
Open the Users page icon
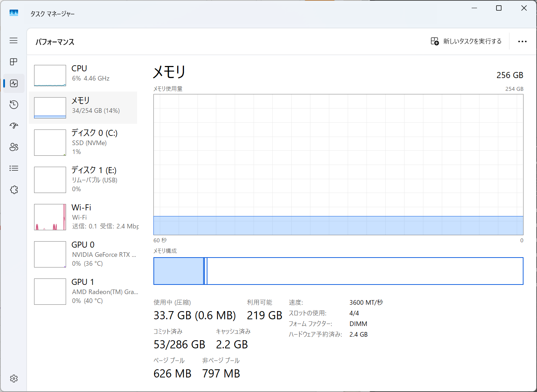(x=14, y=147)
